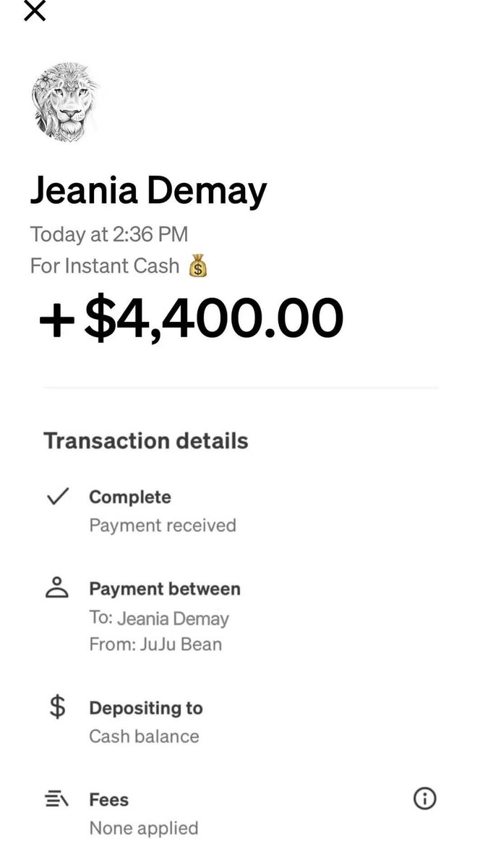The height and width of the screenshot is (868, 488).
Task: Close the payment details with the X icon
Action: [35, 10]
